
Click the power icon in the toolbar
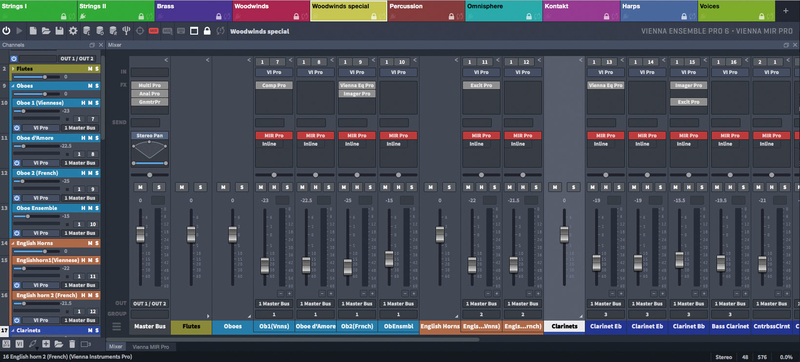click(6, 31)
